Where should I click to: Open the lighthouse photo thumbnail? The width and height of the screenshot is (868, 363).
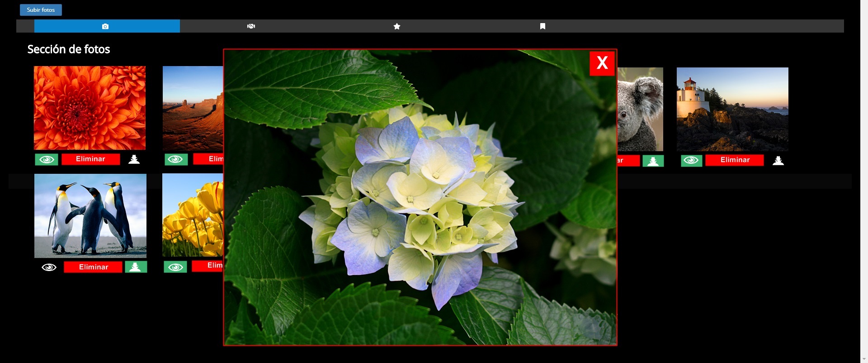(732, 109)
